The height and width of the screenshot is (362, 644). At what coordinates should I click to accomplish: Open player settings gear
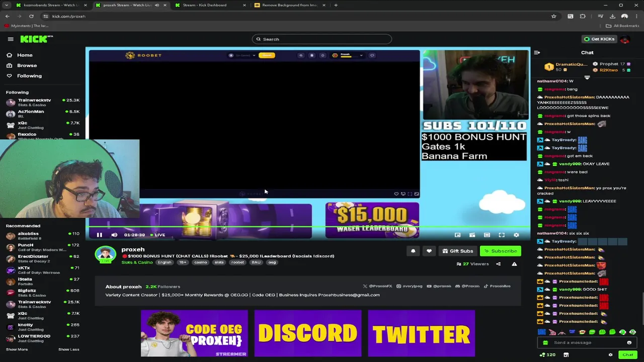pos(516,235)
